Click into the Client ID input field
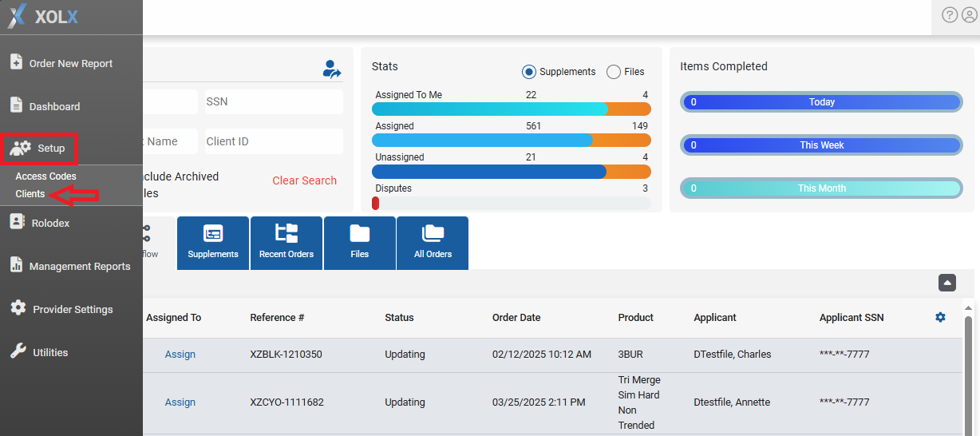The width and height of the screenshot is (980, 436). 275,141
